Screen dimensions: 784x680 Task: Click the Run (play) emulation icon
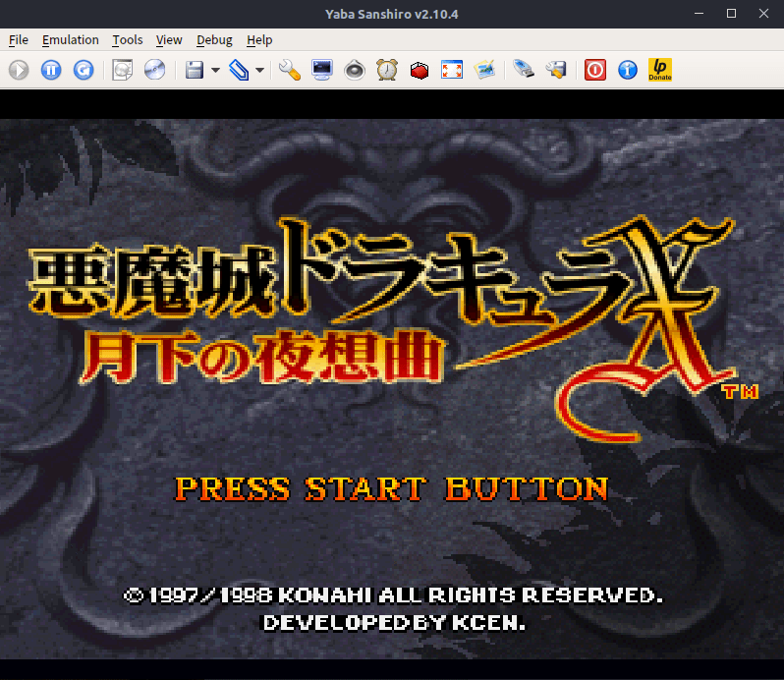coord(19,70)
